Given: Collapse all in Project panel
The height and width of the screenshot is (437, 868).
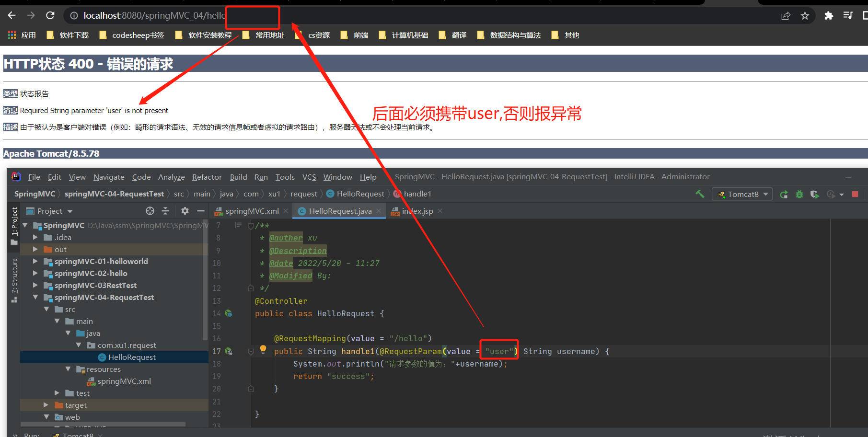Looking at the screenshot, I should coord(165,211).
